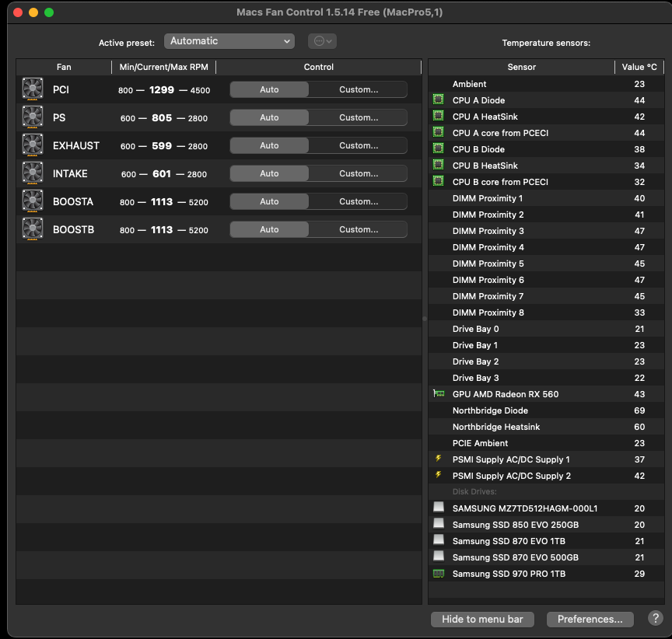Click Hide to menu bar button
This screenshot has width=672, height=639.
[x=482, y=620]
